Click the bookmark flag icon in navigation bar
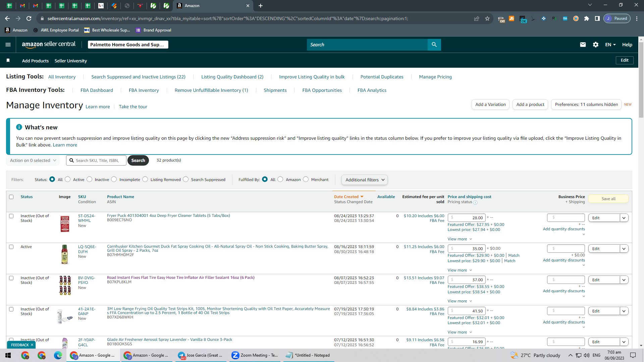 click(8, 60)
